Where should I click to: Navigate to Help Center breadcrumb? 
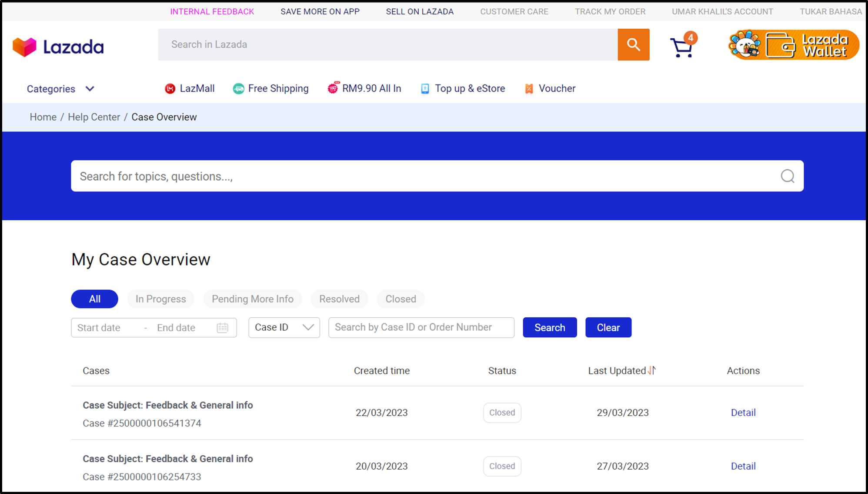[x=93, y=117]
